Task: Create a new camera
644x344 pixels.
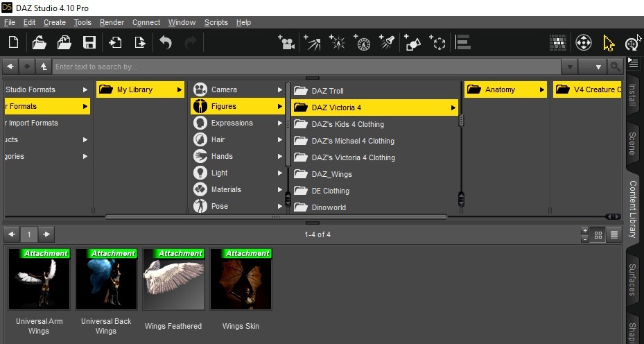Action: tap(286, 42)
